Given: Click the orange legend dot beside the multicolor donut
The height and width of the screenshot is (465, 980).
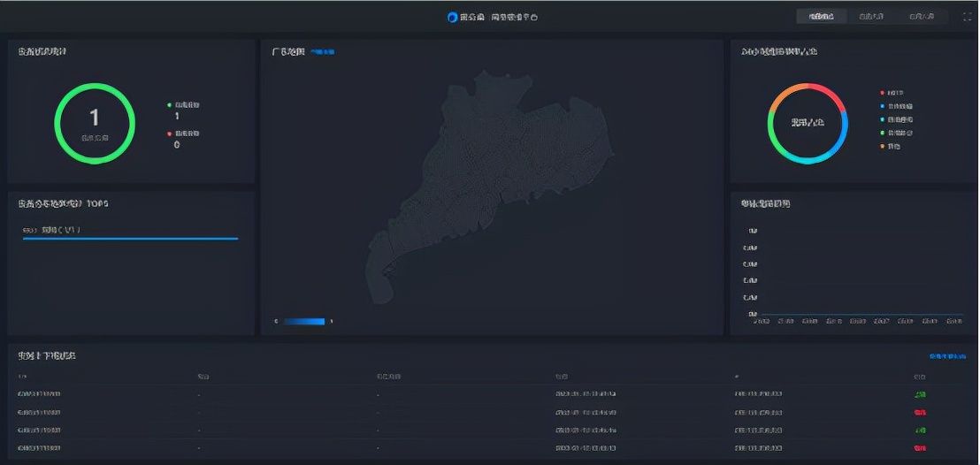Looking at the screenshot, I should [882, 146].
